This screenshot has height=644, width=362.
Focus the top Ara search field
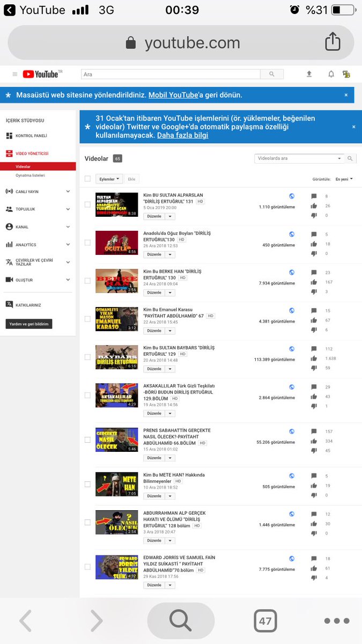(171, 74)
